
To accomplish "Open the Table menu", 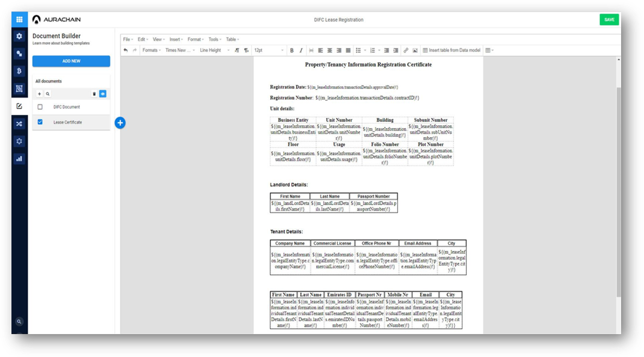I will coord(232,39).
